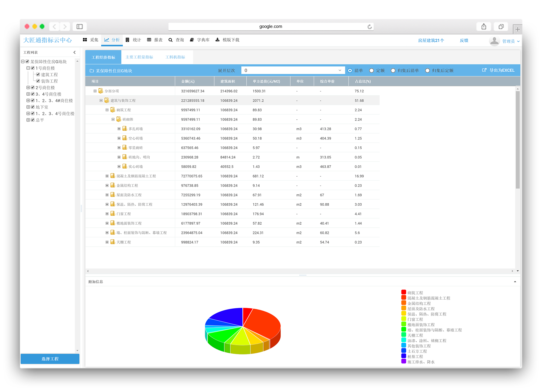This screenshot has width=541, height=392.
Task: Click folder icon of 门窗工程 row
Action: pyautogui.click(x=113, y=214)
